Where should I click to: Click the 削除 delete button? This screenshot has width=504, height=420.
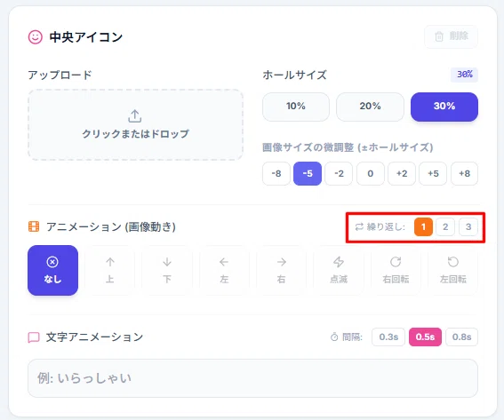[x=451, y=36]
